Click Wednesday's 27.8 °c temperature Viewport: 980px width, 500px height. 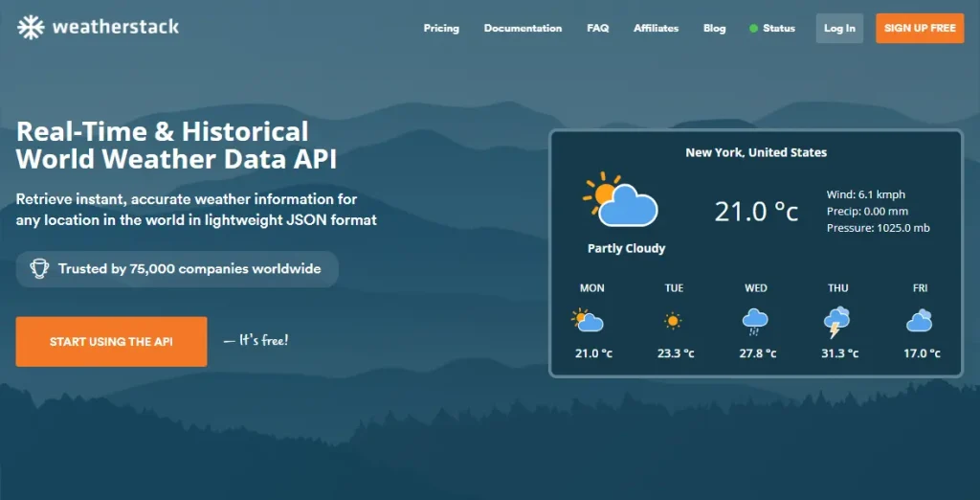point(758,353)
